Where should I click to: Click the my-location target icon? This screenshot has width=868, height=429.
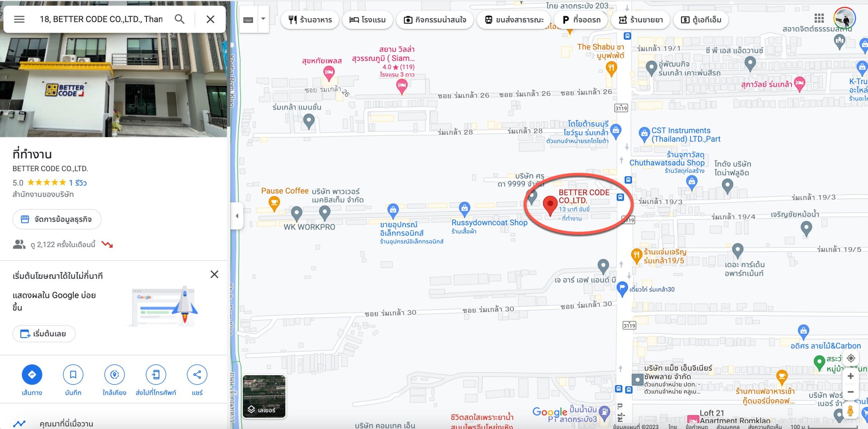tap(850, 358)
